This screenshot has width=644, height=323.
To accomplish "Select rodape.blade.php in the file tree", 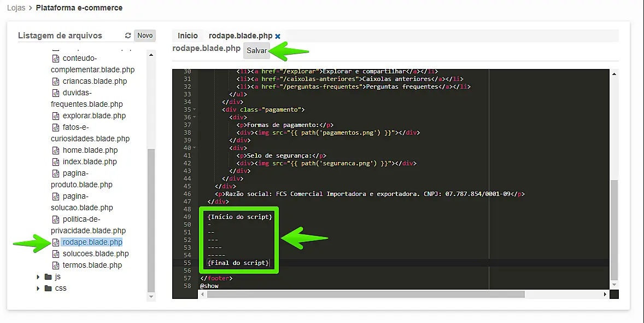I will 92,243.
